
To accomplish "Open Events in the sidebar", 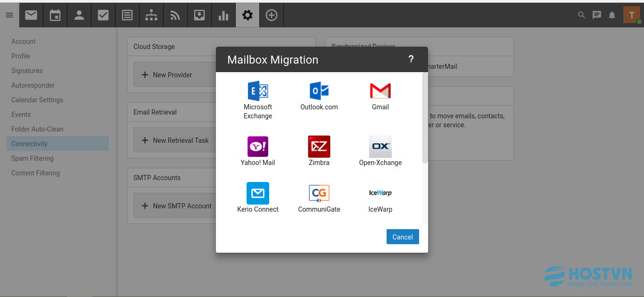I will pyautogui.click(x=21, y=115).
